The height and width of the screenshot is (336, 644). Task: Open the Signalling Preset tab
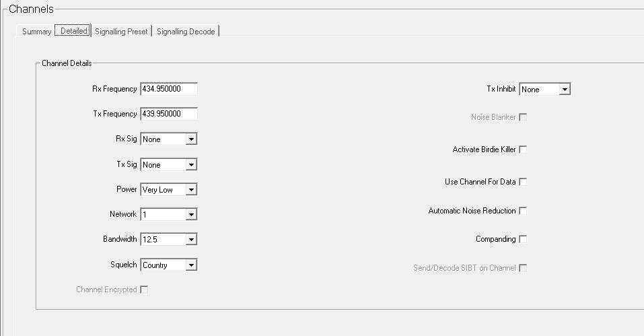pos(121,32)
